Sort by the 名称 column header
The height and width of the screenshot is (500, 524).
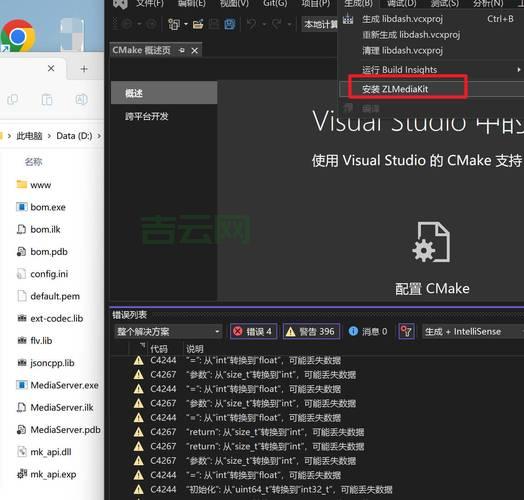point(33,162)
